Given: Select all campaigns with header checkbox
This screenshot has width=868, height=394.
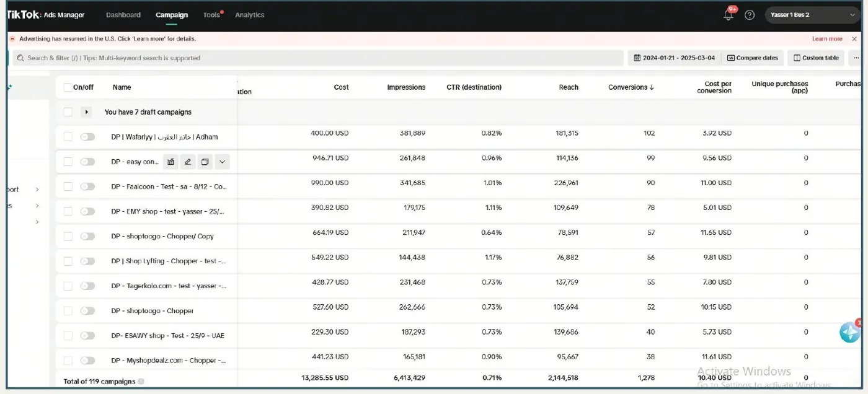Looking at the screenshot, I should coord(68,87).
